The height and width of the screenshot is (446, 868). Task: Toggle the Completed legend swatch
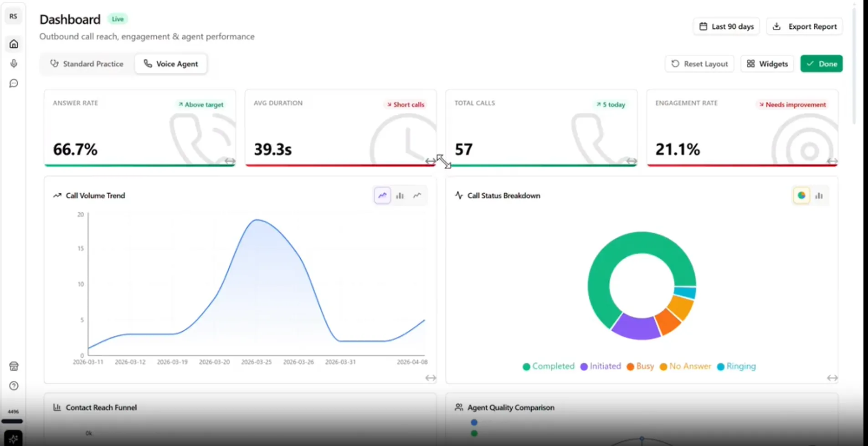(526, 367)
